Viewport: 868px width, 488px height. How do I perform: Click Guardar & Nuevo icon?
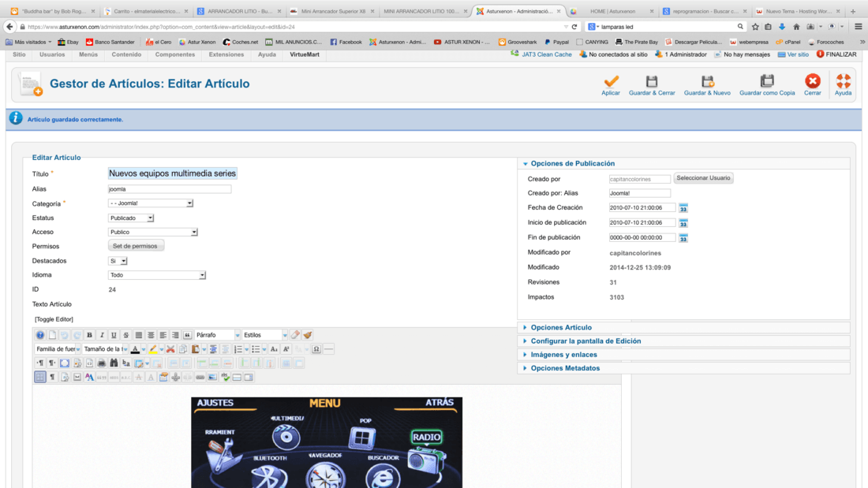[707, 81]
